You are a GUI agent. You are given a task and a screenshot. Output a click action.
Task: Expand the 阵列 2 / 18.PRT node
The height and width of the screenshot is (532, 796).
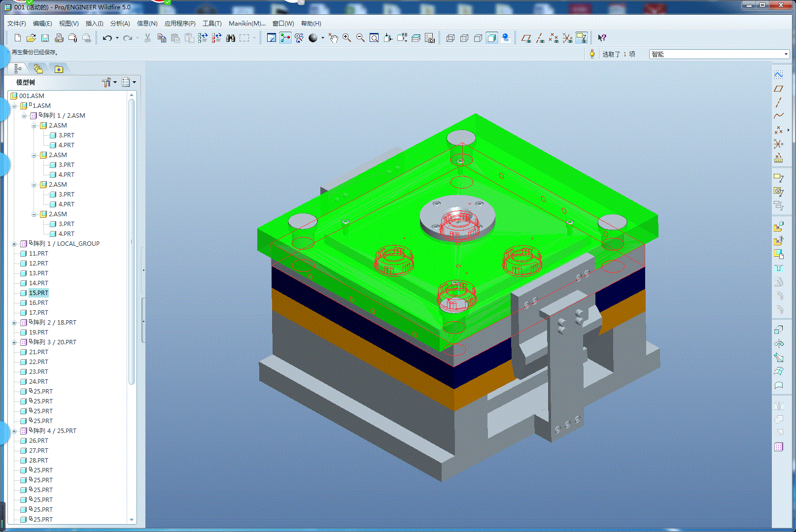click(14, 323)
